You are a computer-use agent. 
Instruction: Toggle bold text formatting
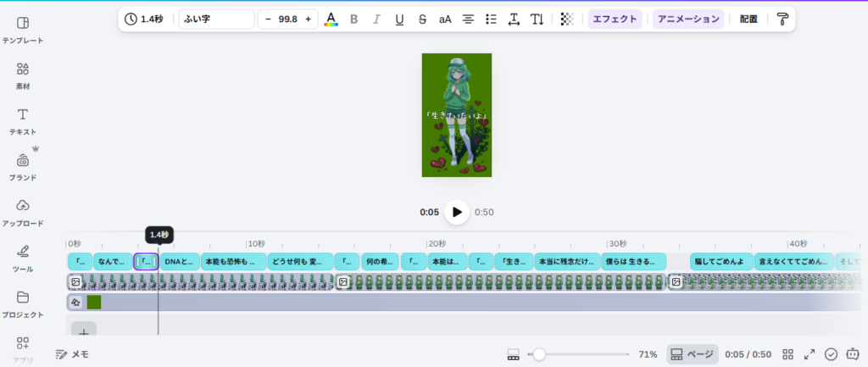tap(353, 19)
